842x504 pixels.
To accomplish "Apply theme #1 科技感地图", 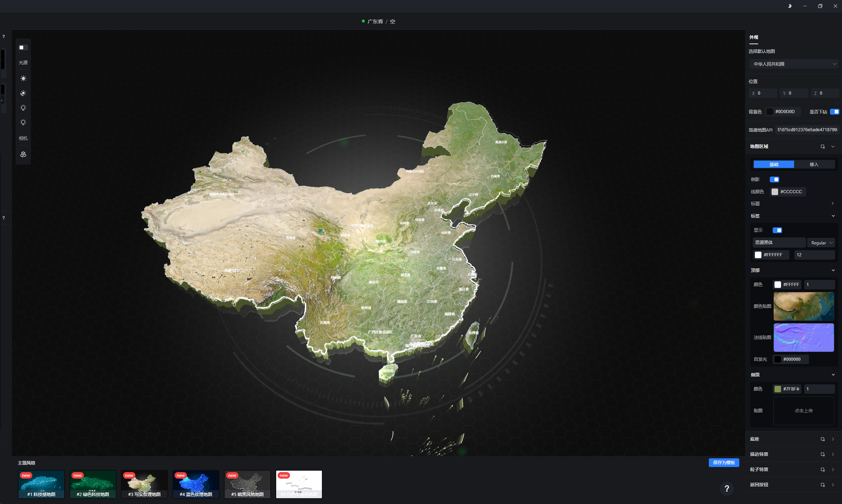I will click(x=41, y=484).
